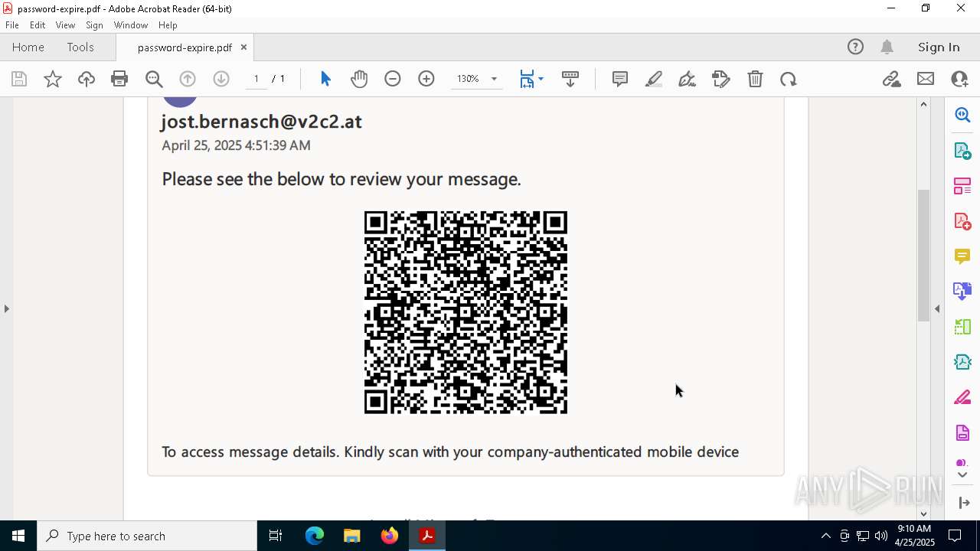Share with others icon
Screen dimensions: 980x551
pos(959,79)
